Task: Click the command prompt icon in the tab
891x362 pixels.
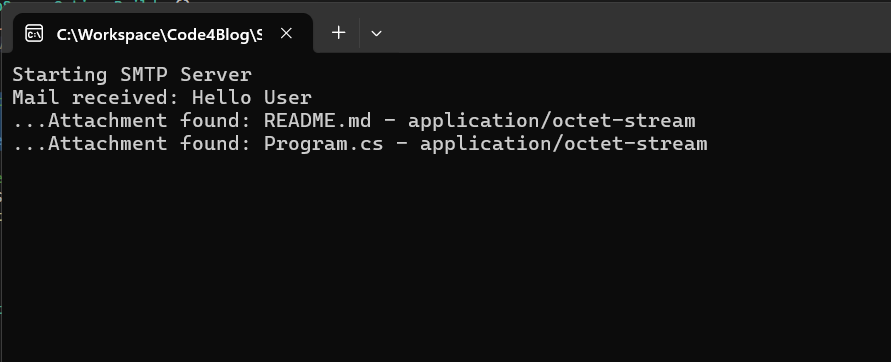Action: tap(34, 34)
